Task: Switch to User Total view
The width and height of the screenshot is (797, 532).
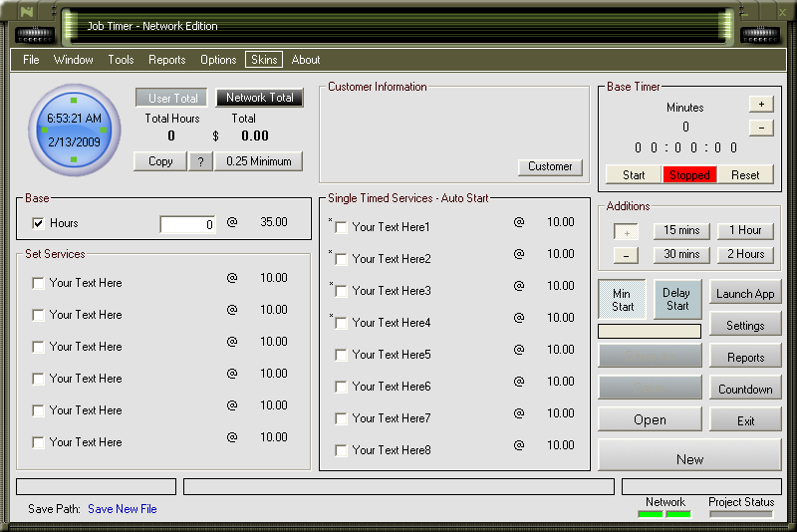Action: 171,98
